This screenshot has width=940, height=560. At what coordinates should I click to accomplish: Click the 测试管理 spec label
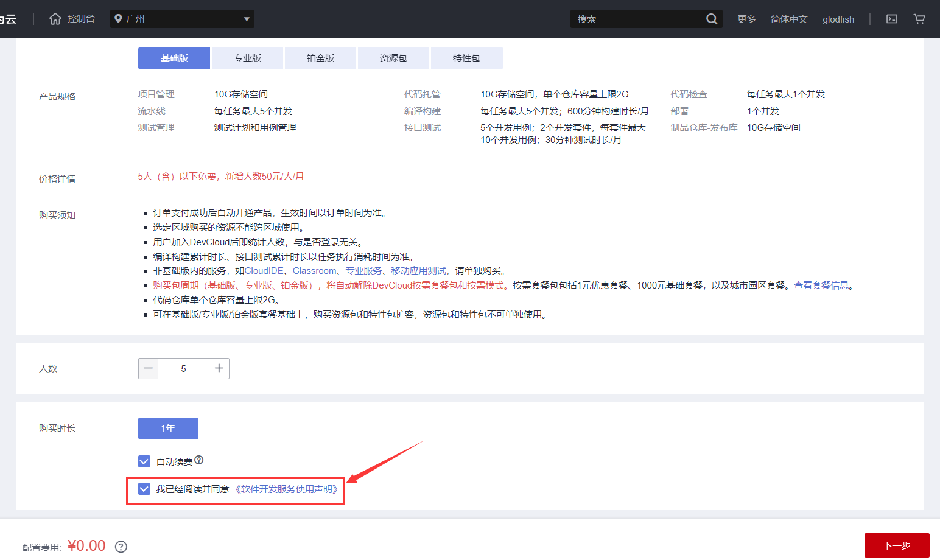point(156,128)
